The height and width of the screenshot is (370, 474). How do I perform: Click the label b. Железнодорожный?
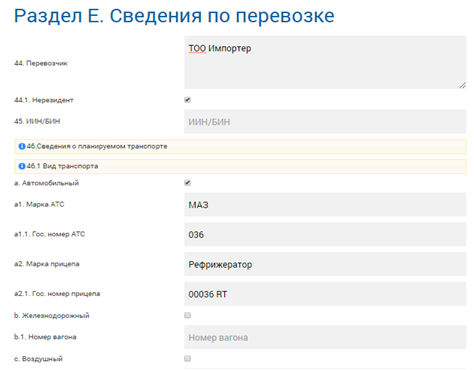point(52,315)
